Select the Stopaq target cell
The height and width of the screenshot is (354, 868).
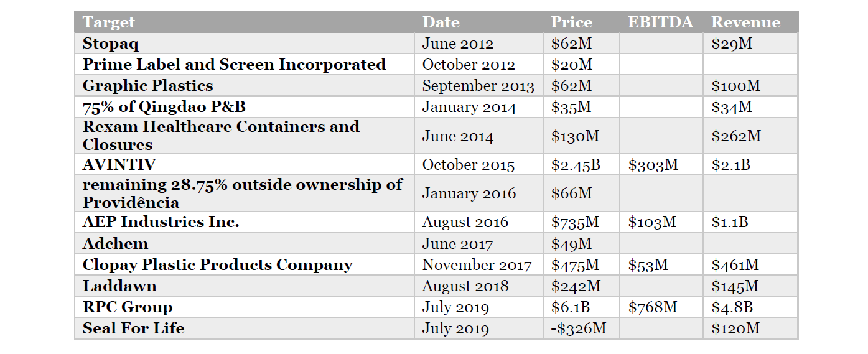tap(111, 44)
